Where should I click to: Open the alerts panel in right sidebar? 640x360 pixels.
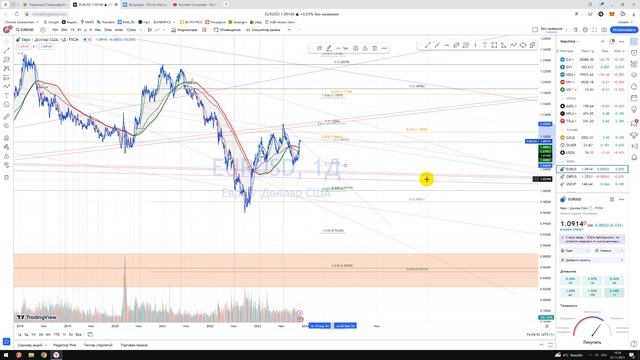click(x=634, y=53)
